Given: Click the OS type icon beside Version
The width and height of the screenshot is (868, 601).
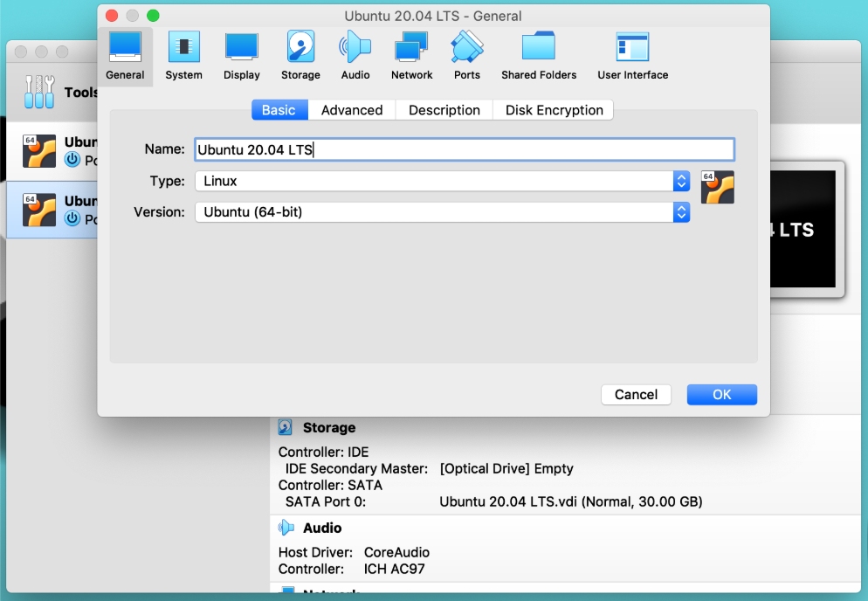Looking at the screenshot, I should (718, 187).
